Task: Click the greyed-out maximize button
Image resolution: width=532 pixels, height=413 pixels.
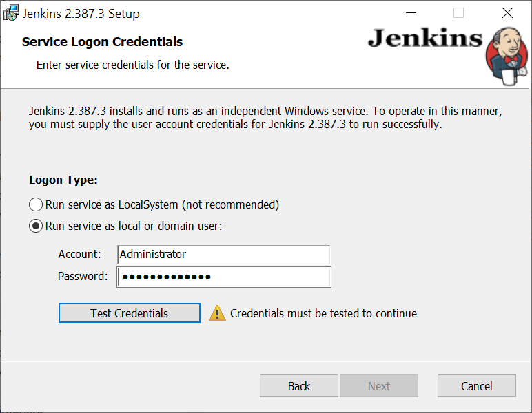Action: click(x=459, y=13)
